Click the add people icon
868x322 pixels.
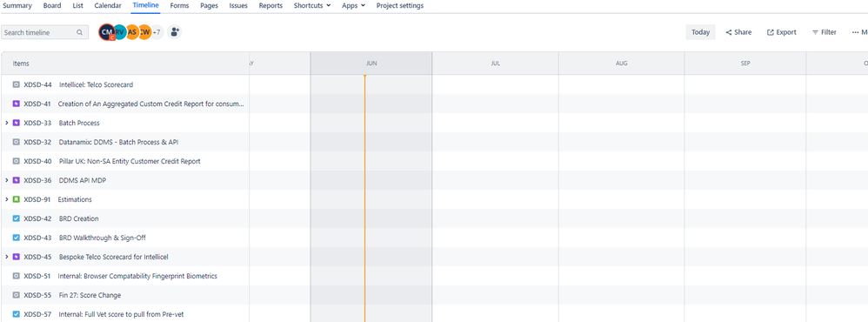click(175, 32)
